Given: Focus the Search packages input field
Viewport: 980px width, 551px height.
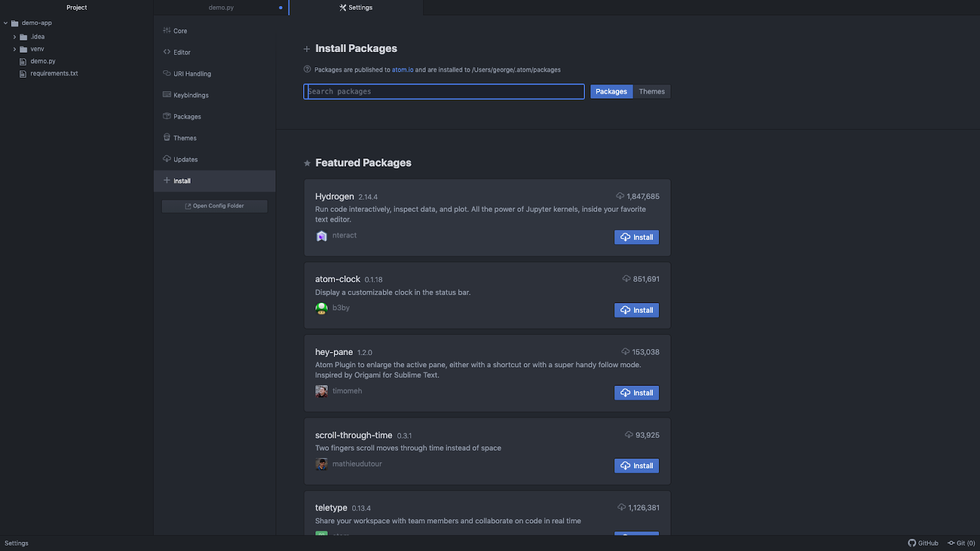Looking at the screenshot, I should (x=444, y=91).
